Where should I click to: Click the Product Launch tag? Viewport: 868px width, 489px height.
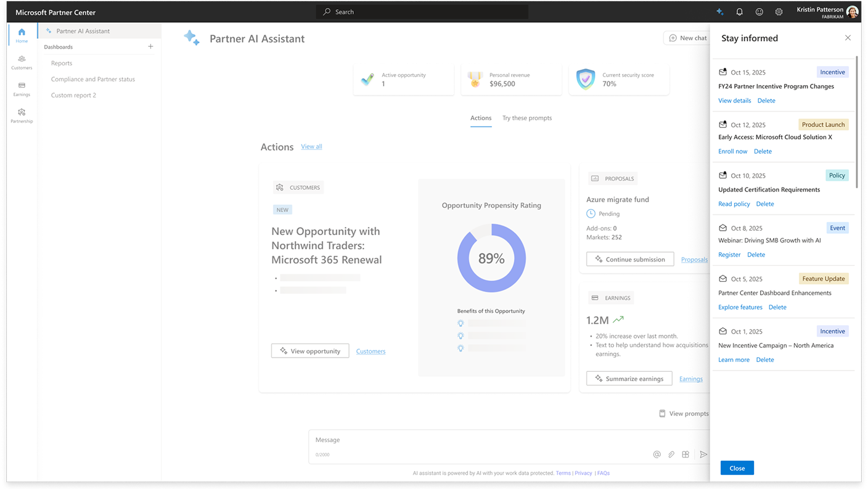click(823, 125)
